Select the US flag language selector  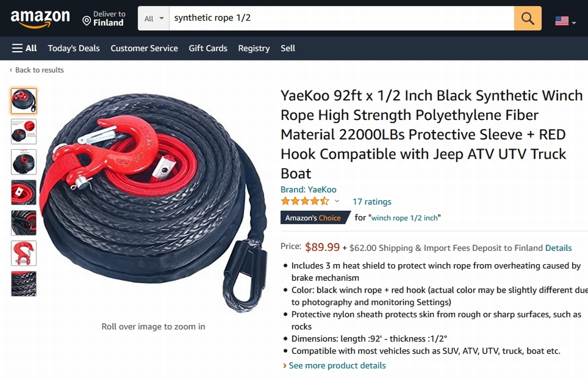tap(565, 21)
